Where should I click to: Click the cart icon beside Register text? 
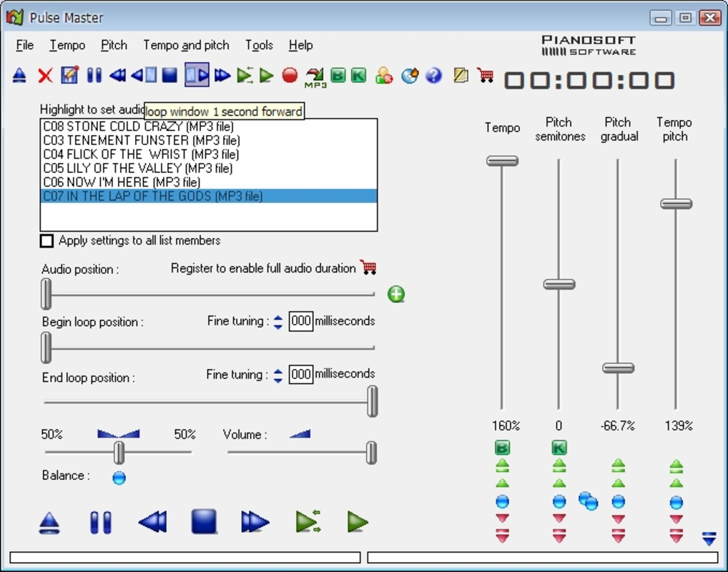pyautogui.click(x=368, y=267)
